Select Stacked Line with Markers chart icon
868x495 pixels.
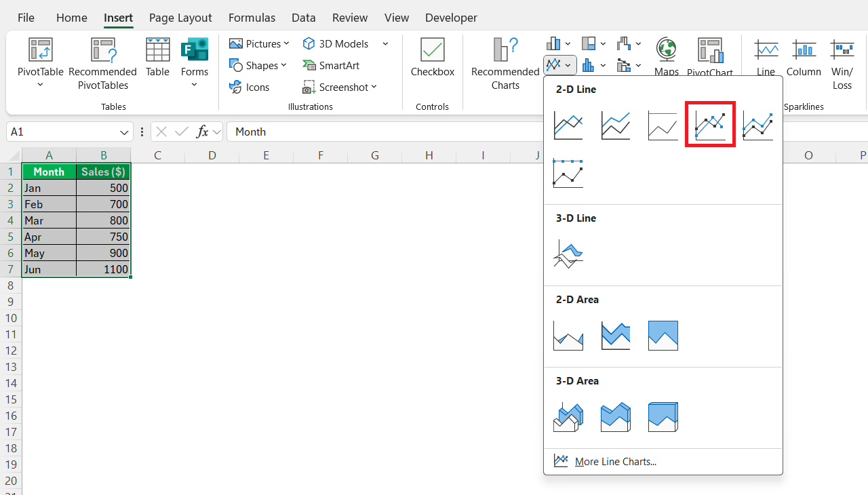click(x=758, y=125)
